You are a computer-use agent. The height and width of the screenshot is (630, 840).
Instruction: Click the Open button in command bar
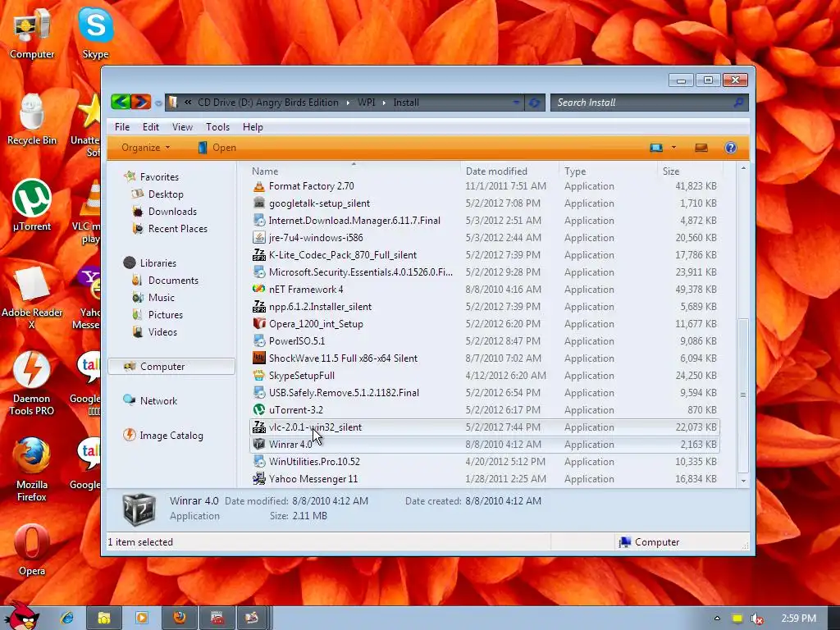coord(217,148)
